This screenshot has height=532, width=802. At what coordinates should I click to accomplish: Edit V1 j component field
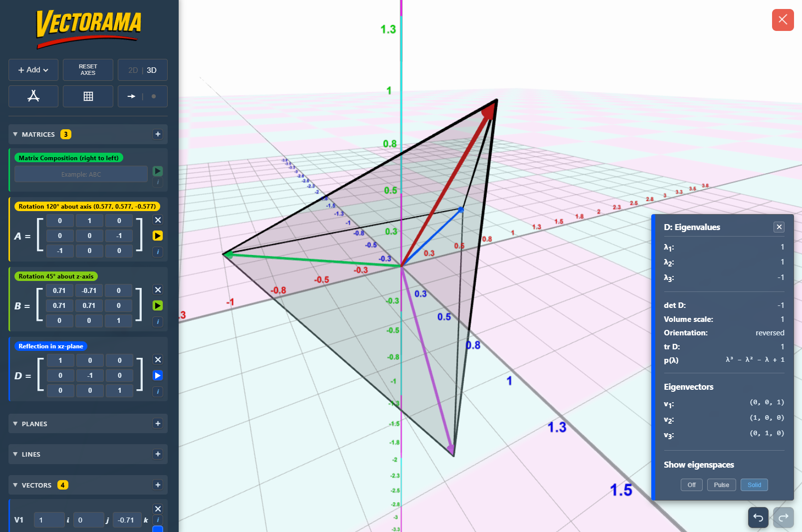coord(89,520)
